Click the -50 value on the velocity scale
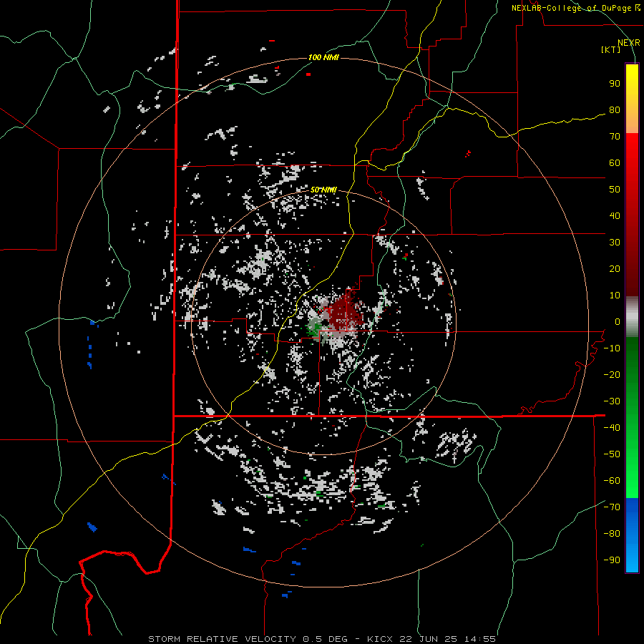This screenshot has height=644, width=644. point(612,454)
